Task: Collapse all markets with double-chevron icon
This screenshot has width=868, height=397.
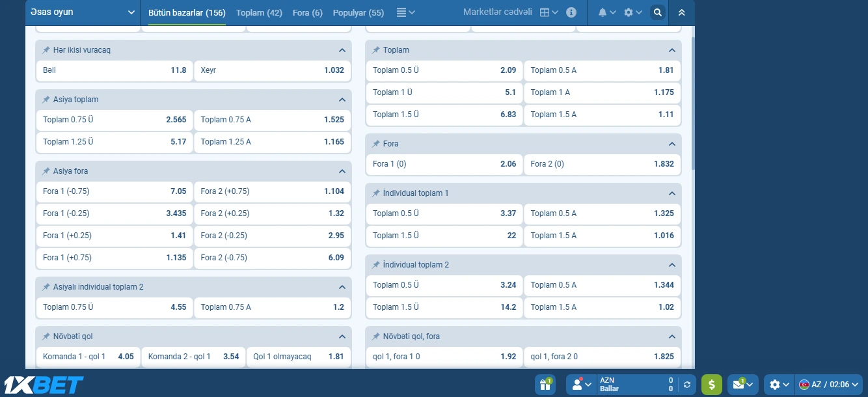Action: (x=681, y=12)
